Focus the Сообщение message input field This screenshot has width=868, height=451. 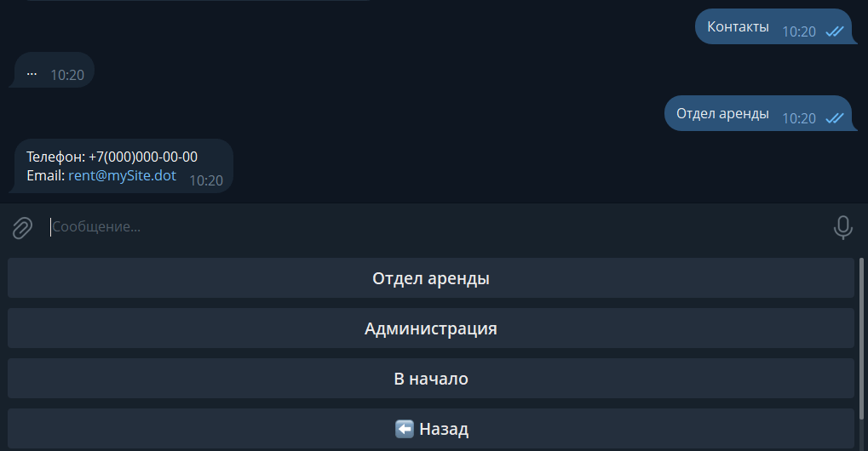point(426,227)
